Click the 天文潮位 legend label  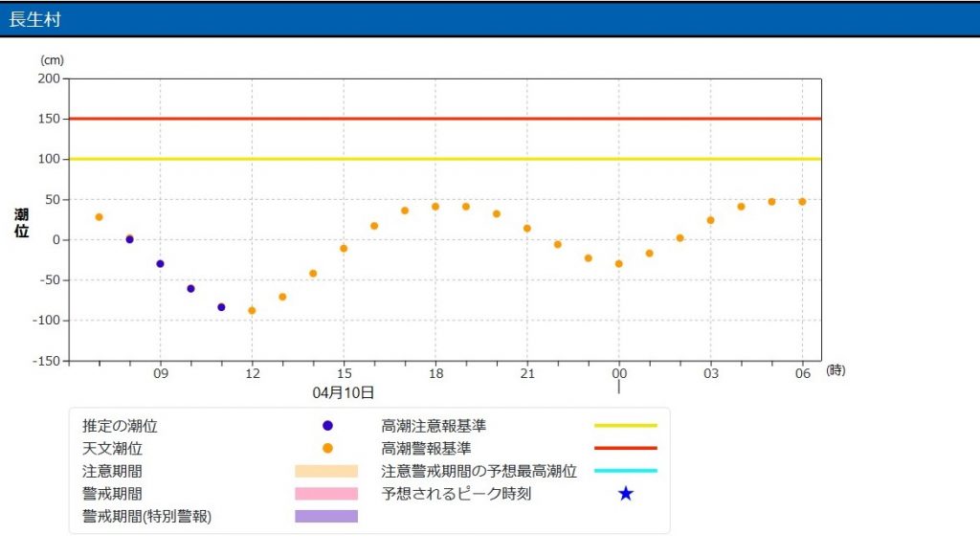click(113, 449)
